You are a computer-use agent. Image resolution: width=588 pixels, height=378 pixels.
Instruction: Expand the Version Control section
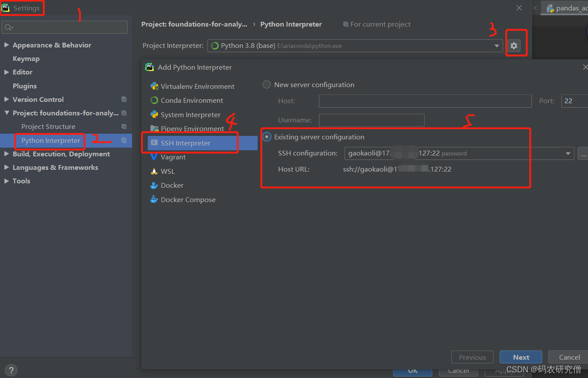point(7,99)
